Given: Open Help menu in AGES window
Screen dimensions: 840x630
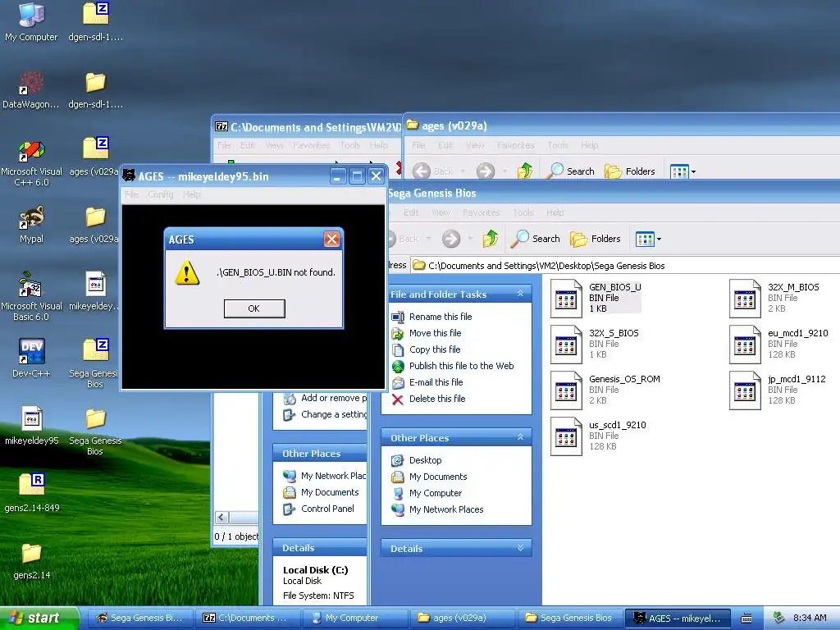Looking at the screenshot, I should tap(191, 194).
